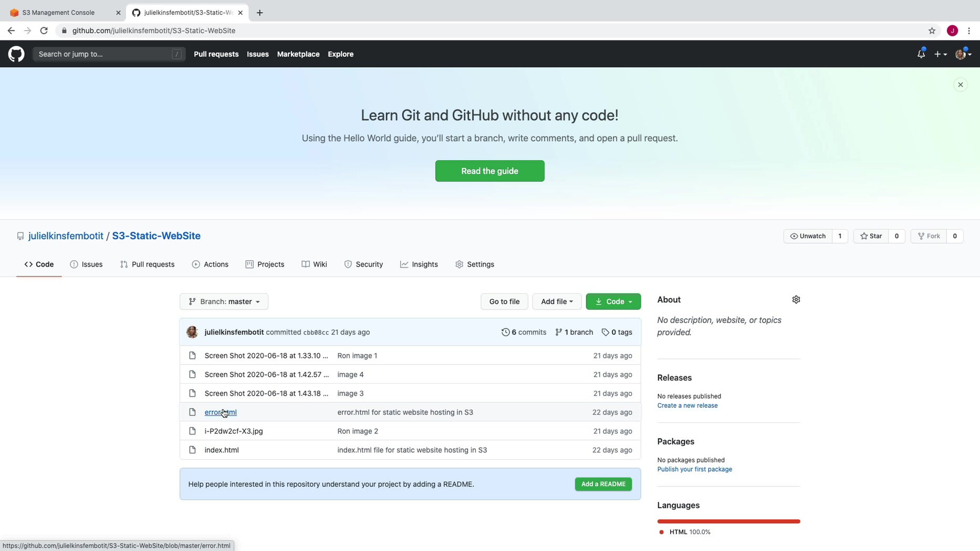
Task: Click the Fork button
Action: point(929,236)
